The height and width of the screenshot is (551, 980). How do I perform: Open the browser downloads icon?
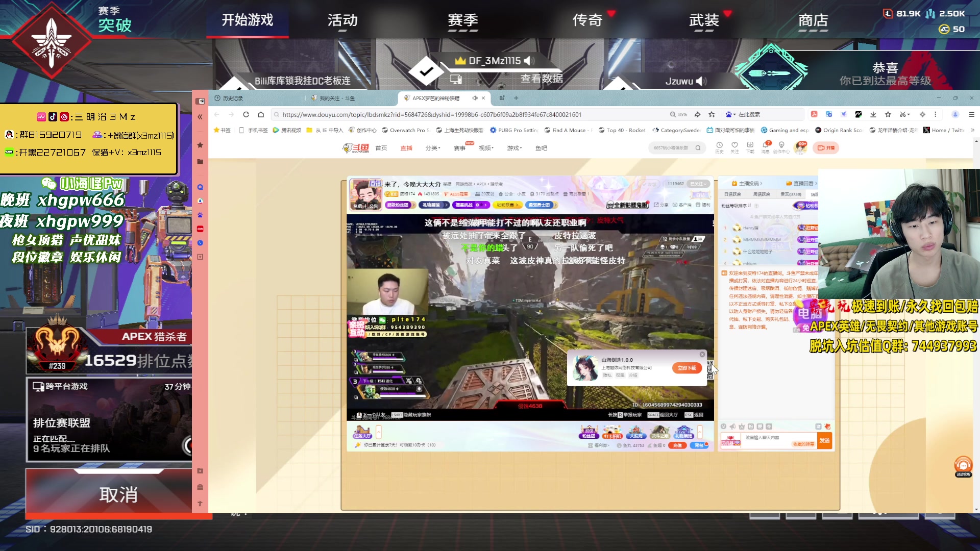[x=873, y=115]
